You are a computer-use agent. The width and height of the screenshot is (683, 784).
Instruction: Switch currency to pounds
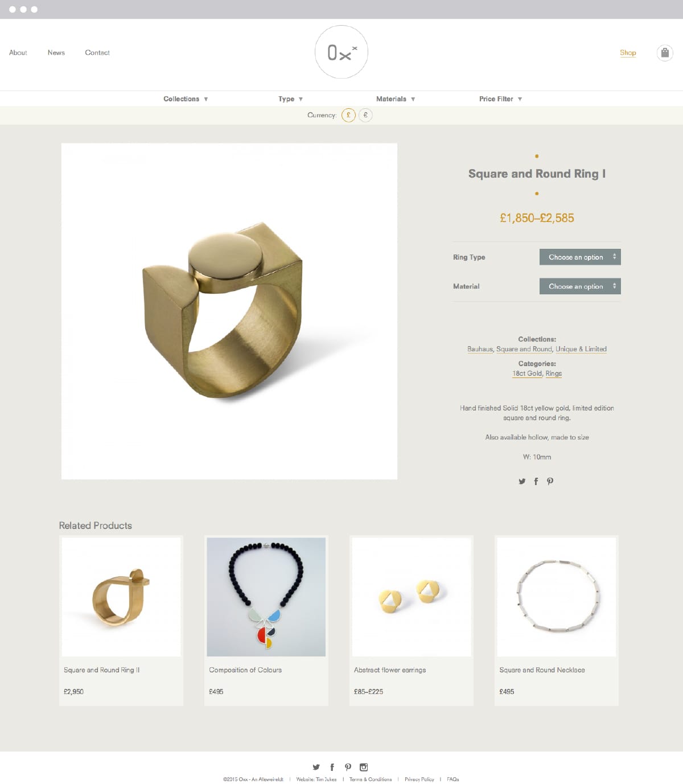click(348, 115)
